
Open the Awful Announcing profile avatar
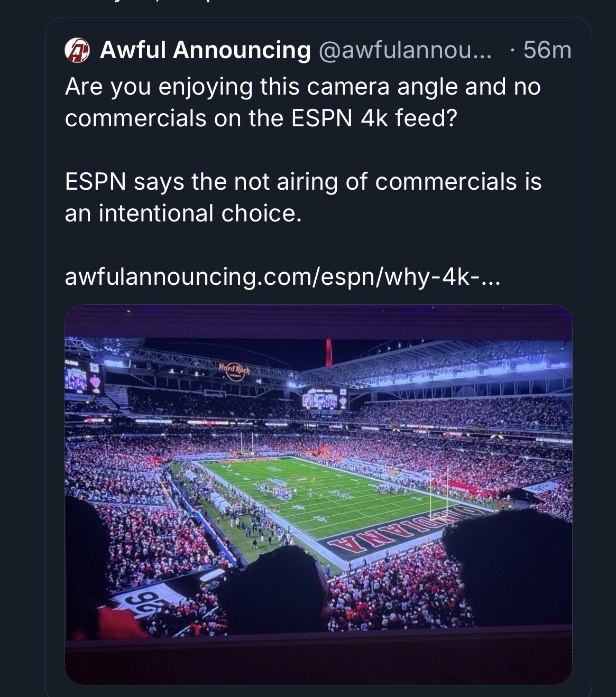point(77,51)
